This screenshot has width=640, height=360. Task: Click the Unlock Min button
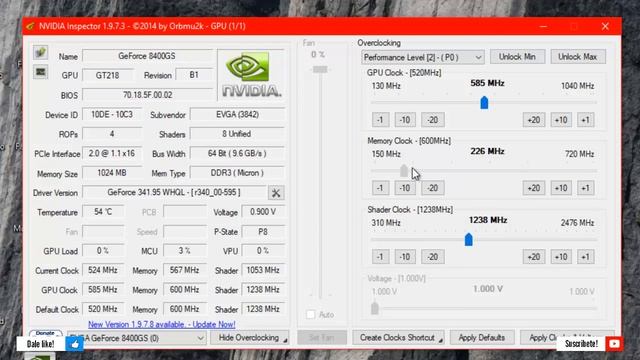point(517,57)
